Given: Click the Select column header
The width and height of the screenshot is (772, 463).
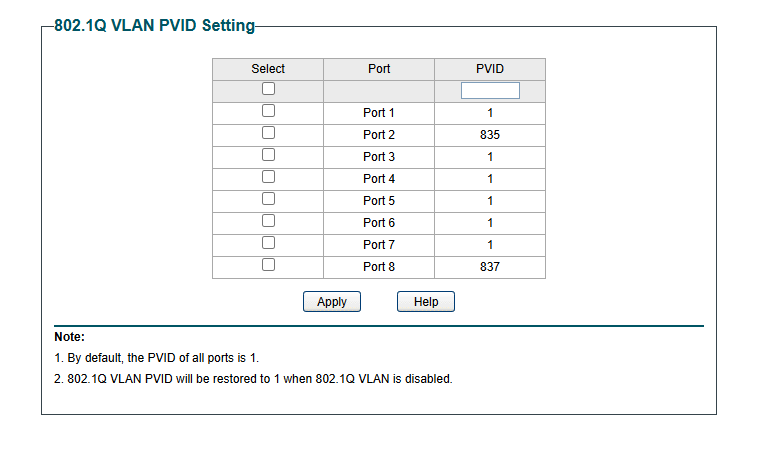Looking at the screenshot, I should coord(268,69).
